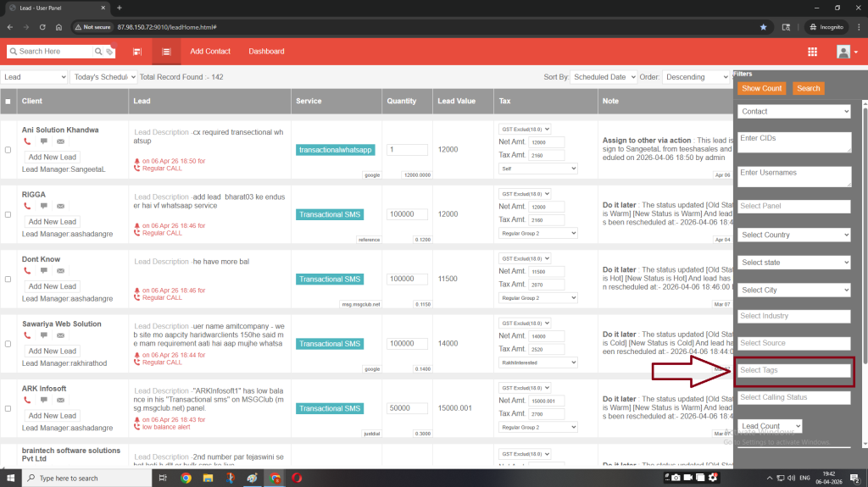Expand the Order Descending dropdown
The height and width of the screenshot is (487, 868).
click(695, 77)
